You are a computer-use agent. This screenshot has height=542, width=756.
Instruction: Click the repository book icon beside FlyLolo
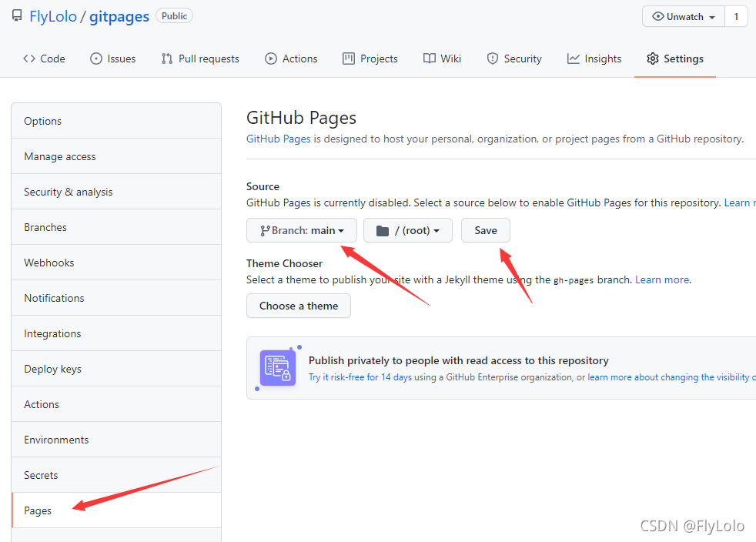[x=17, y=16]
